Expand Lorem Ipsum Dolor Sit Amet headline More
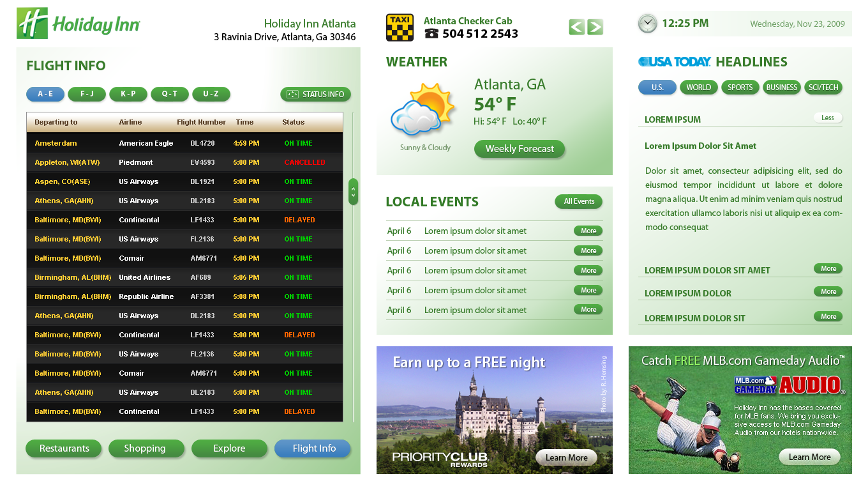Viewport: 868px width, 490px height. [828, 268]
